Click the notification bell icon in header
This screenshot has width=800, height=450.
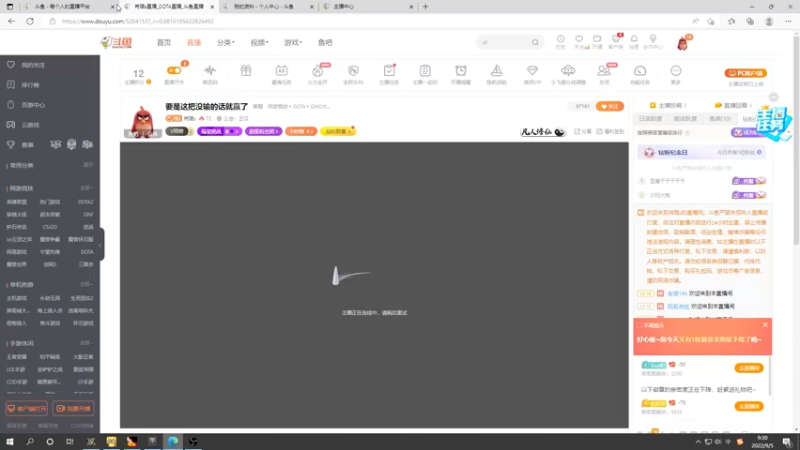634,39
